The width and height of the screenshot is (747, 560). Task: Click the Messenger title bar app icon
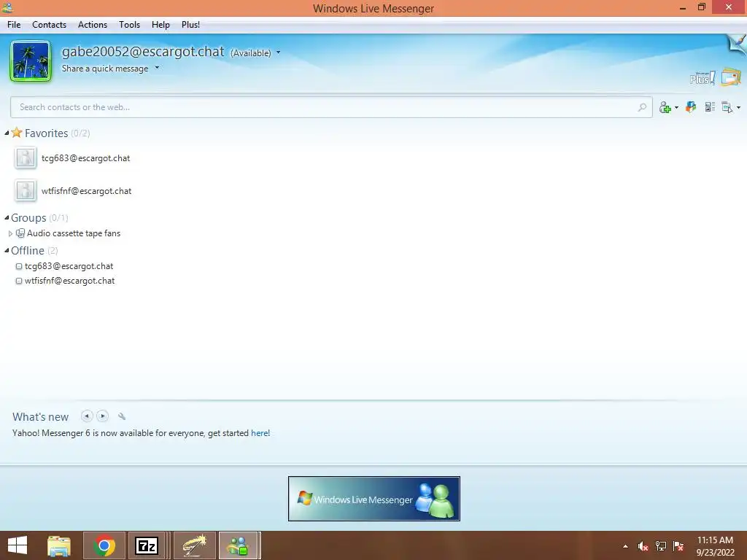7,7
